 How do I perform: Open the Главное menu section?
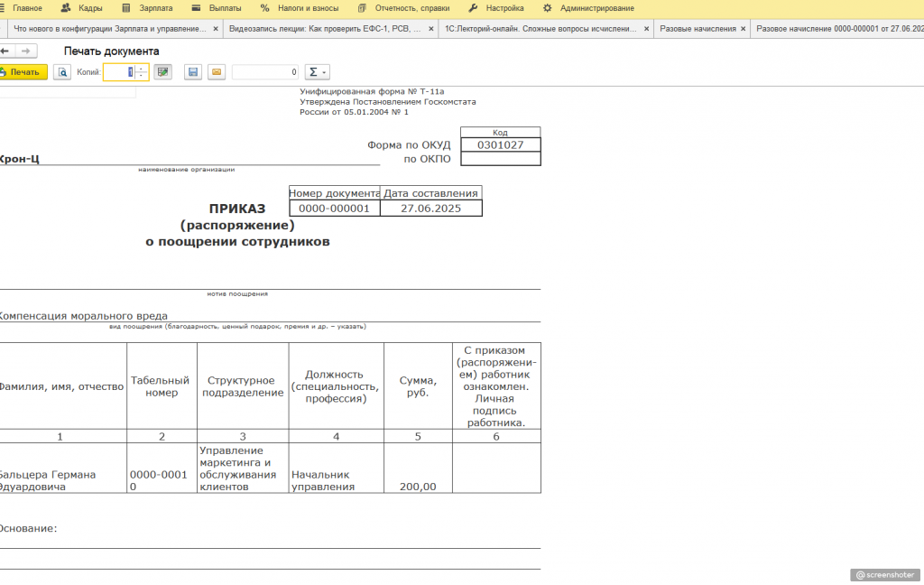coord(27,8)
